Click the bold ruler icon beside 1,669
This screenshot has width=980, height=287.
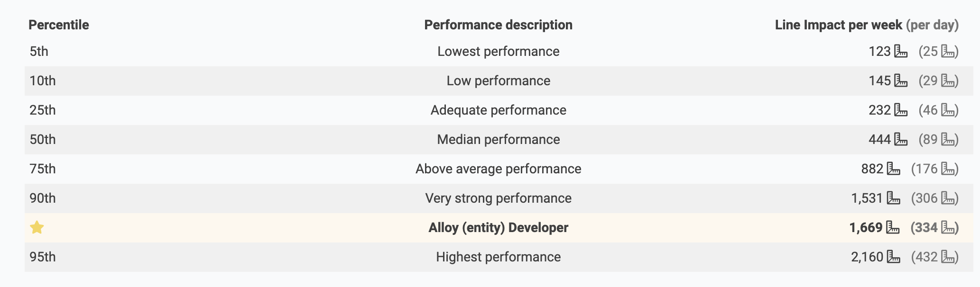pos(893,227)
